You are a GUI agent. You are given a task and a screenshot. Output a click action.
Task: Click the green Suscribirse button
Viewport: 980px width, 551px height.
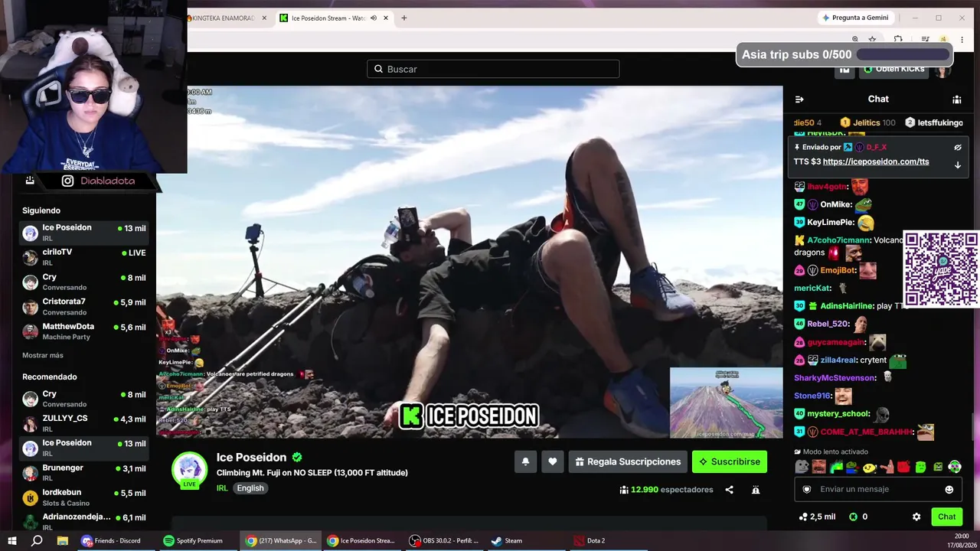point(730,461)
